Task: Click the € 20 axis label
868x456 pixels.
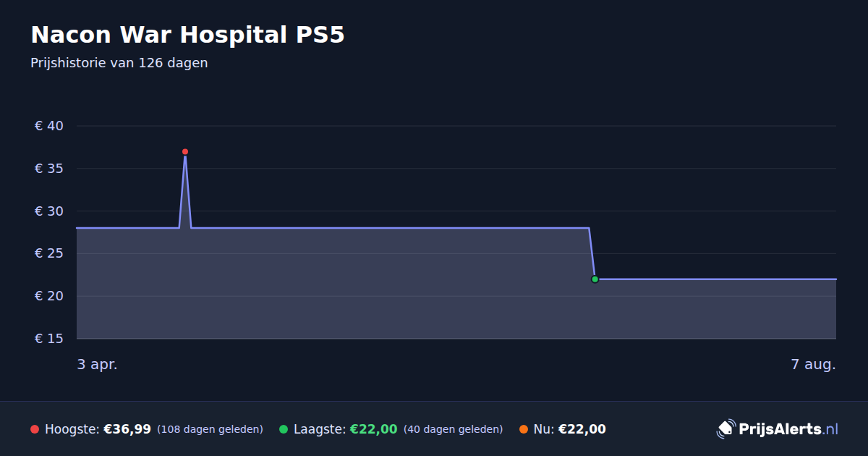Action: click(x=49, y=296)
